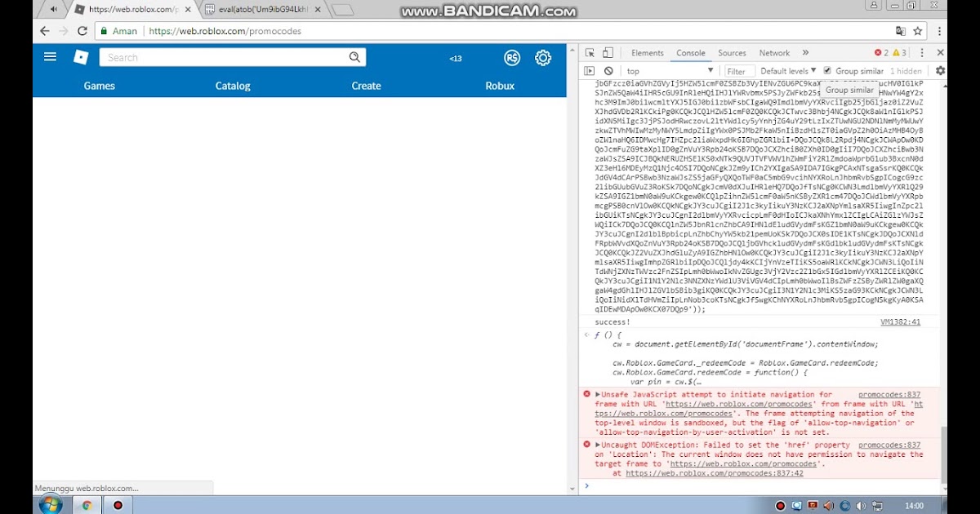980x514 pixels.
Task: Click the green secure lock icon
Action: [x=103, y=31]
